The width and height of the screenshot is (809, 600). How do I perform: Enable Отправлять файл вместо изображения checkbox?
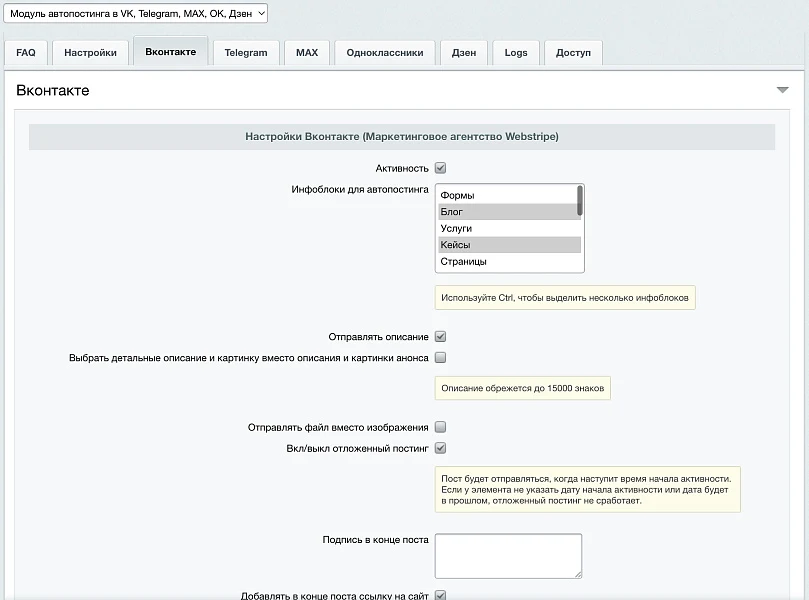point(441,427)
